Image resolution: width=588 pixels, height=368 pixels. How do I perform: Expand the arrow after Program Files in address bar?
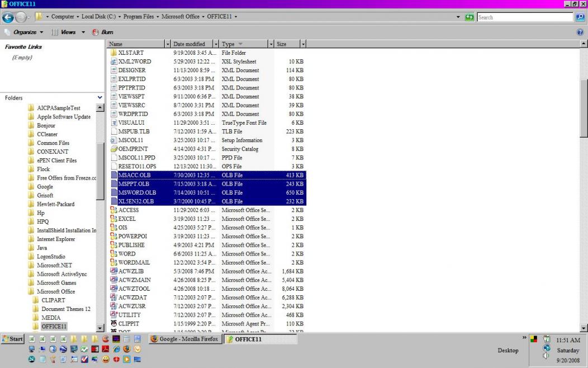(x=158, y=17)
